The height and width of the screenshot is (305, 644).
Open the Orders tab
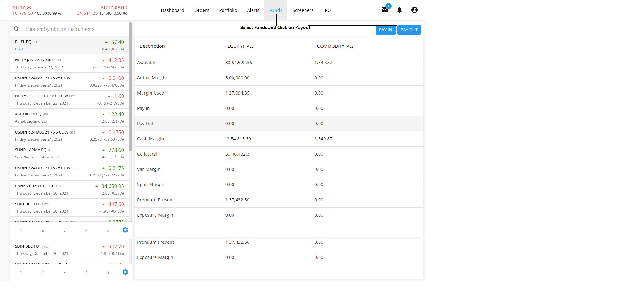tap(202, 10)
